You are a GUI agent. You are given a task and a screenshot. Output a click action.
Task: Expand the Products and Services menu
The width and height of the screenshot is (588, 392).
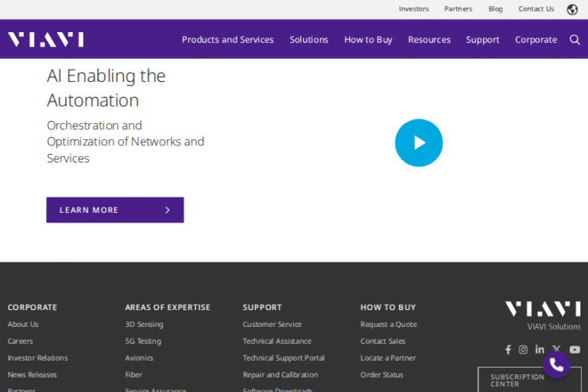click(227, 40)
